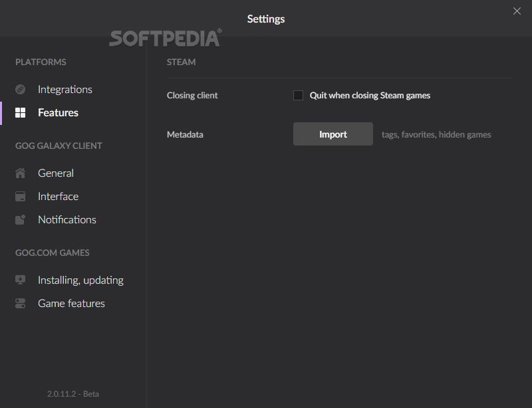Close the Settings window
The height and width of the screenshot is (408, 532).
(517, 11)
